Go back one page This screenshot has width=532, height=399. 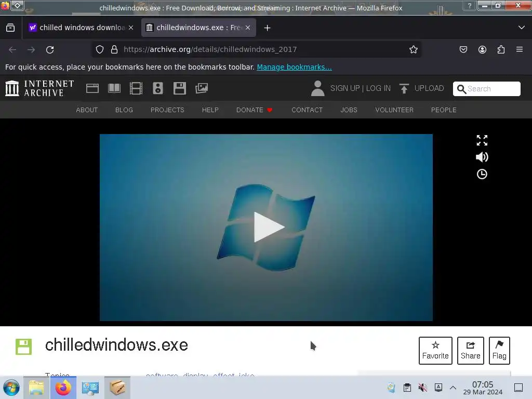pyautogui.click(x=12, y=49)
